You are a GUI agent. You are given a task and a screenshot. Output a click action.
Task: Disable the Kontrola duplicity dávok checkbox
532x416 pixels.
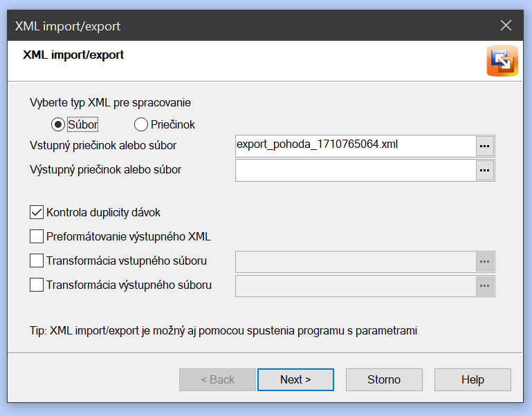(37, 213)
